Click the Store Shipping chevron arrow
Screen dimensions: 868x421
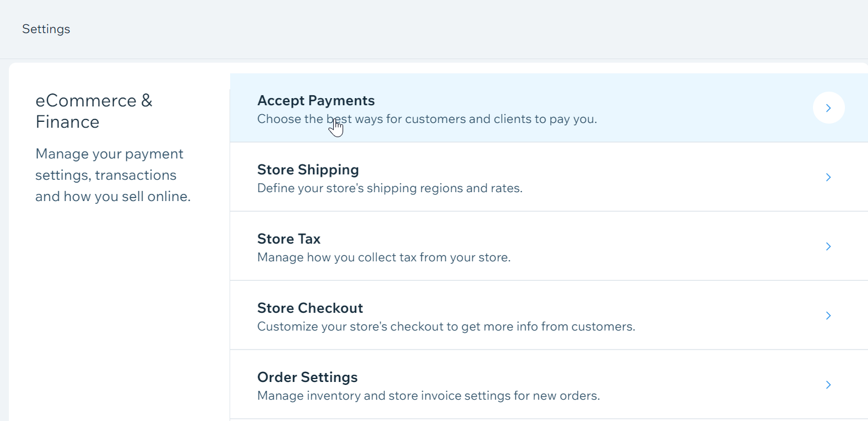point(828,177)
